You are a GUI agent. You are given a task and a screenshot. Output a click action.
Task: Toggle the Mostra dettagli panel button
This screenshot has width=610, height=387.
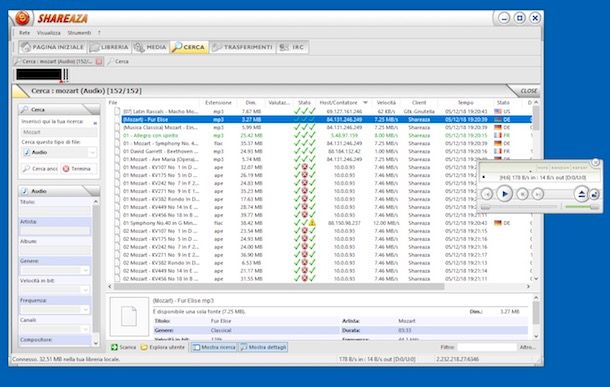[263, 347]
